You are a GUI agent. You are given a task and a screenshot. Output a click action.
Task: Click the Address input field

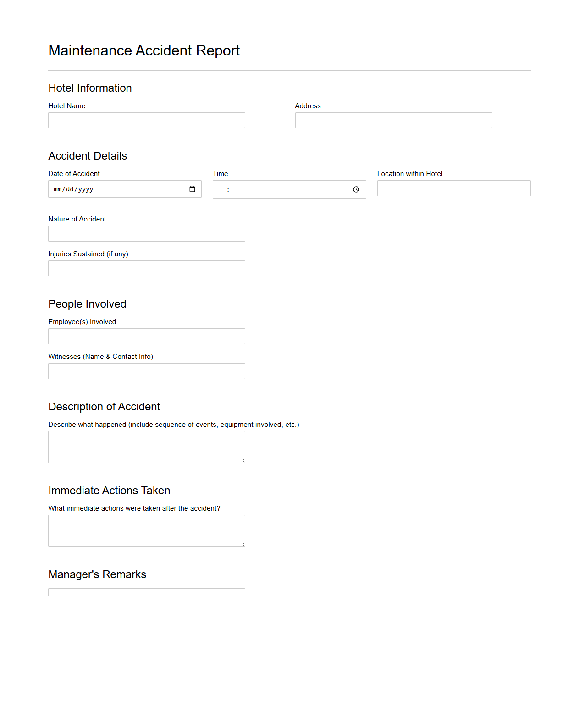pyautogui.click(x=393, y=120)
